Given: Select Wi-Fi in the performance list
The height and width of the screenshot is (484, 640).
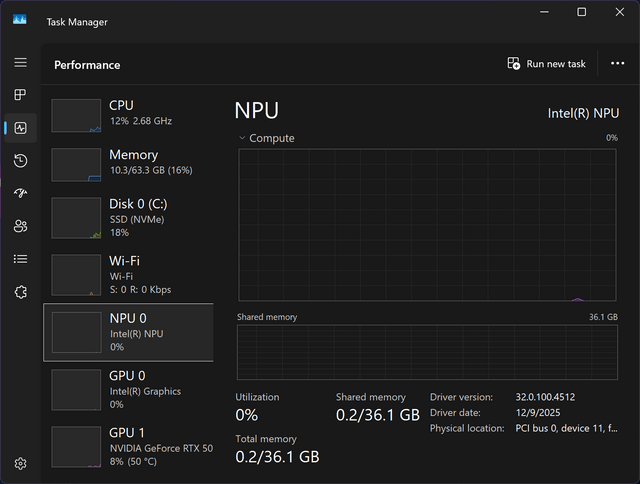Looking at the screenshot, I should [128, 275].
